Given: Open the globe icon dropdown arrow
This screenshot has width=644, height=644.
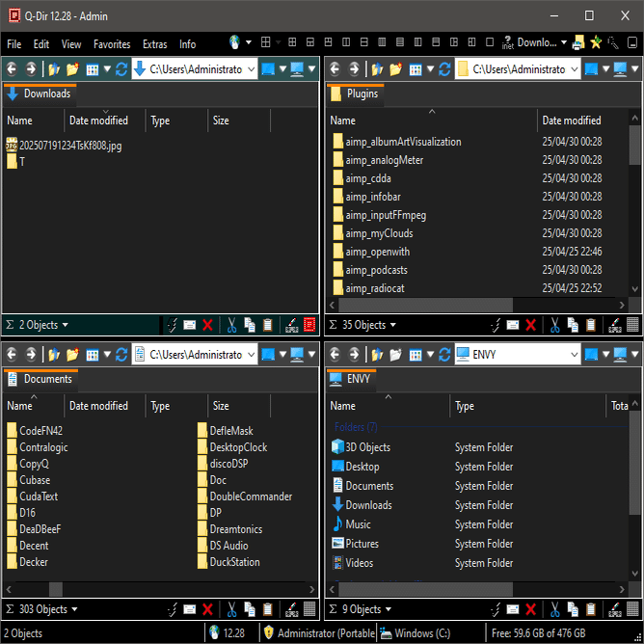Looking at the screenshot, I should (x=249, y=42).
